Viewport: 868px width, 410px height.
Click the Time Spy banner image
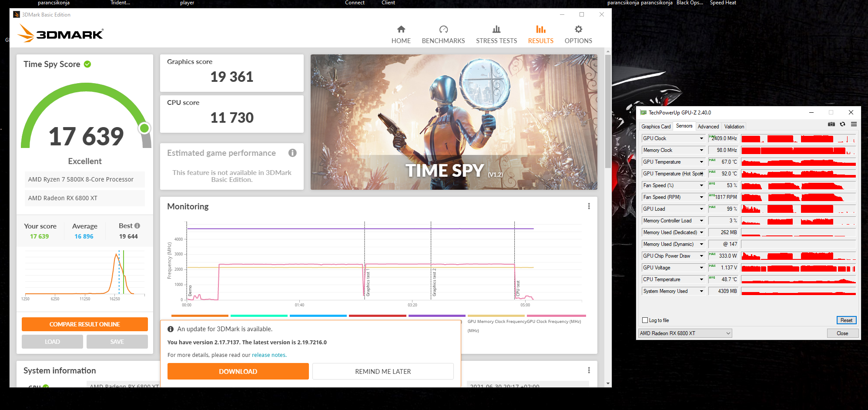coord(454,122)
